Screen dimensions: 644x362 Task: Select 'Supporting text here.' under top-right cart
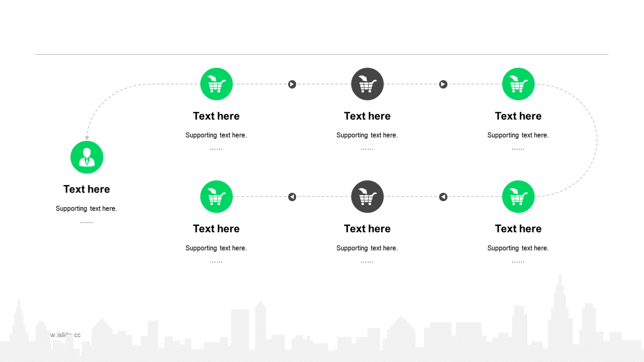coord(518,135)
